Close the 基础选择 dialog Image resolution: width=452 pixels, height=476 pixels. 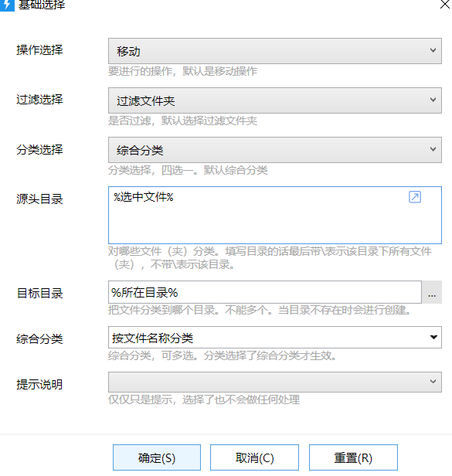pyautogui.click(x=445, y=5)
